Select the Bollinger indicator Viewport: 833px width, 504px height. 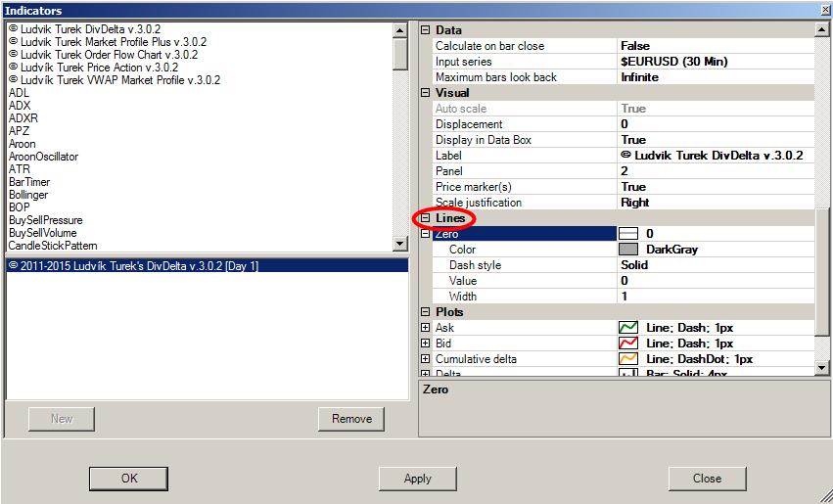28,195
